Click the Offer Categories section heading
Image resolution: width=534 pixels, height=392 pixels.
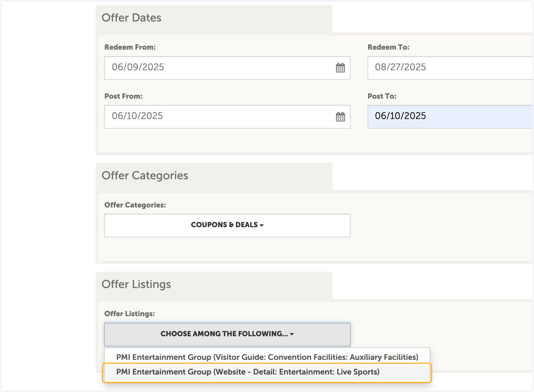coord(145,176)
